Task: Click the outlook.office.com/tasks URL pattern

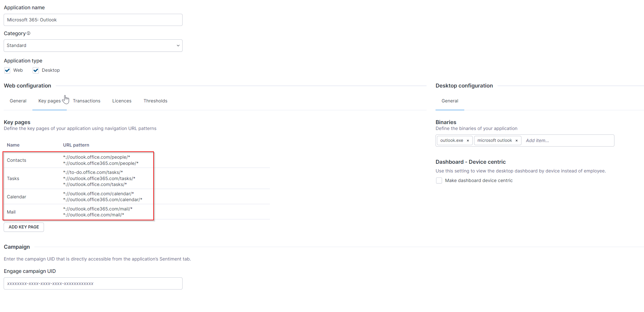Action: pyautogui.click(x=95, y=185)
